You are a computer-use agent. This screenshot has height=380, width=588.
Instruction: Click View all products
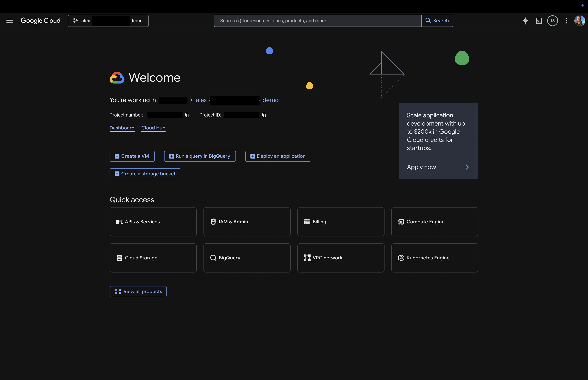(x=138, y=292)
